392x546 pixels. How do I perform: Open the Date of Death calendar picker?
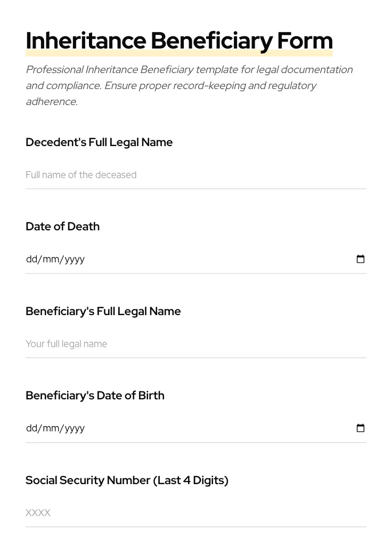(361, 259)
